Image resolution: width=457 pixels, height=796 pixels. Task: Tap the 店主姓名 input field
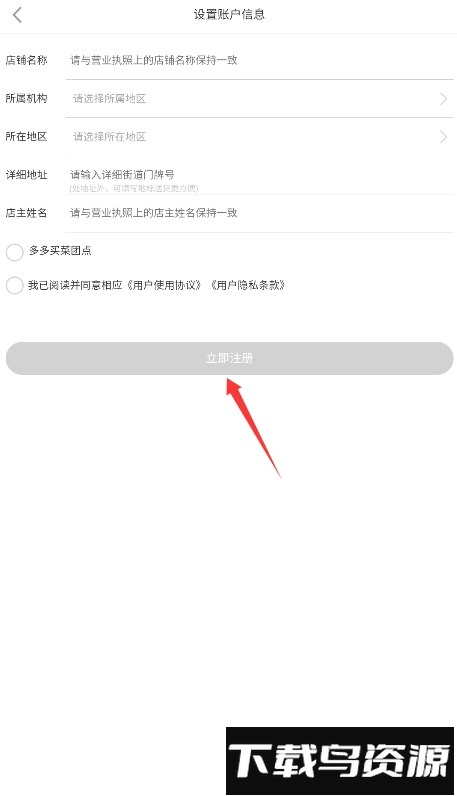[259, 213]
